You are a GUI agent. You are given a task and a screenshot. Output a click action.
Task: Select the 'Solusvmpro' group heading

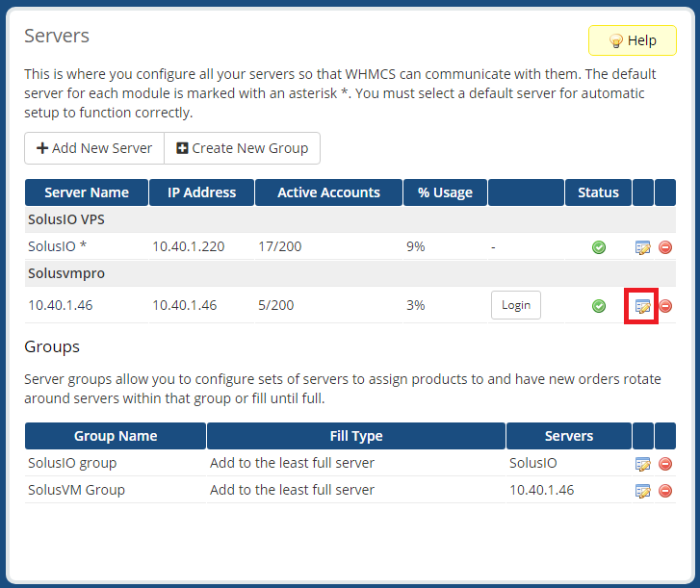(x=66, y=273)
